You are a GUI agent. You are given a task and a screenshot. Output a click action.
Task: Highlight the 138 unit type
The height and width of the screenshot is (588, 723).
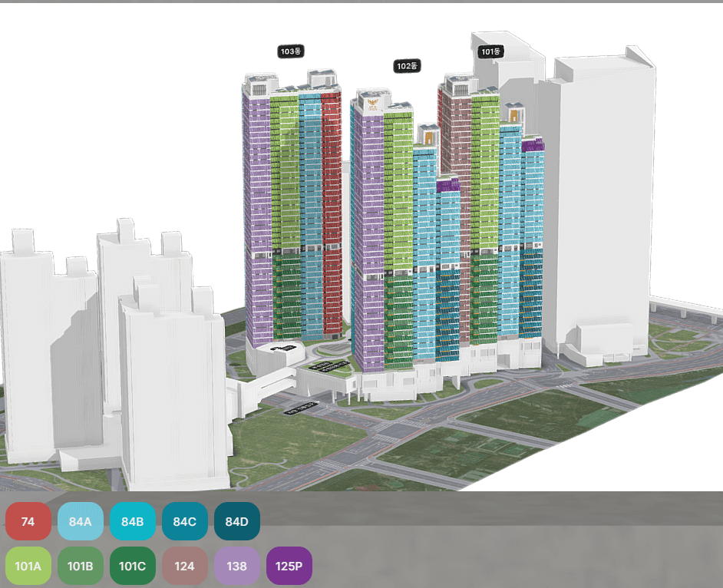point(236,566)
